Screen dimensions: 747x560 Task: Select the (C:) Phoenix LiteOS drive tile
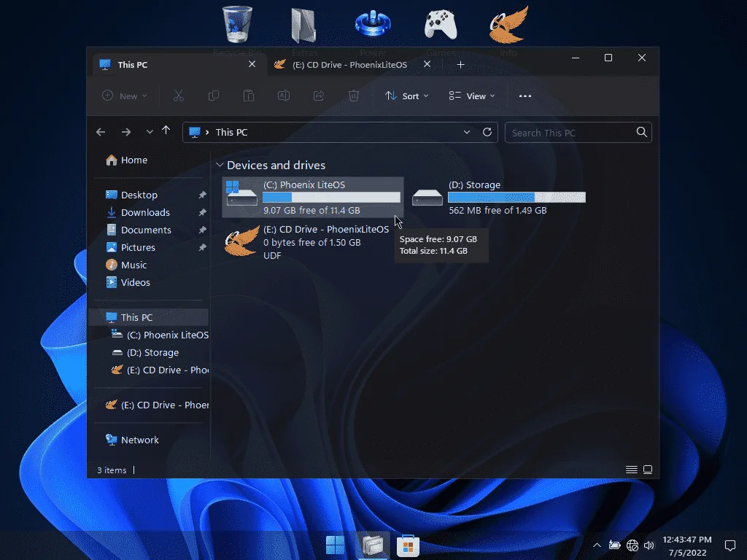312,197
